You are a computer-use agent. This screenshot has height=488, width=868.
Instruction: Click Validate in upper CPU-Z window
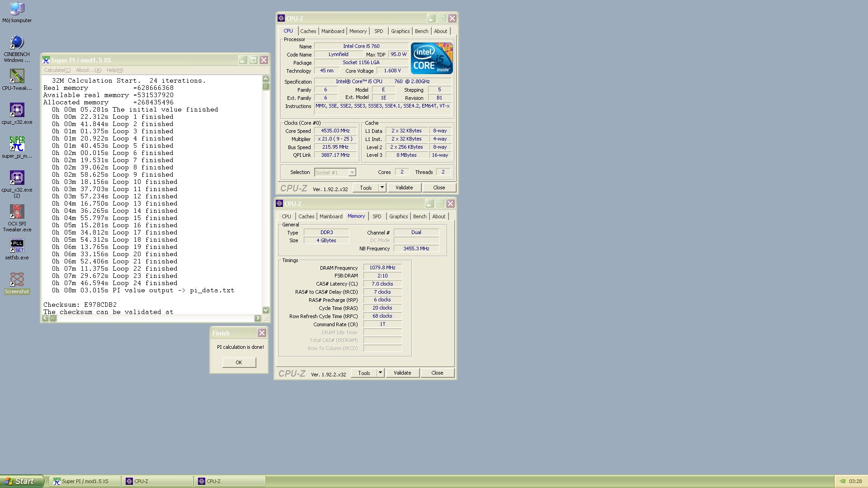pos(404,188)
